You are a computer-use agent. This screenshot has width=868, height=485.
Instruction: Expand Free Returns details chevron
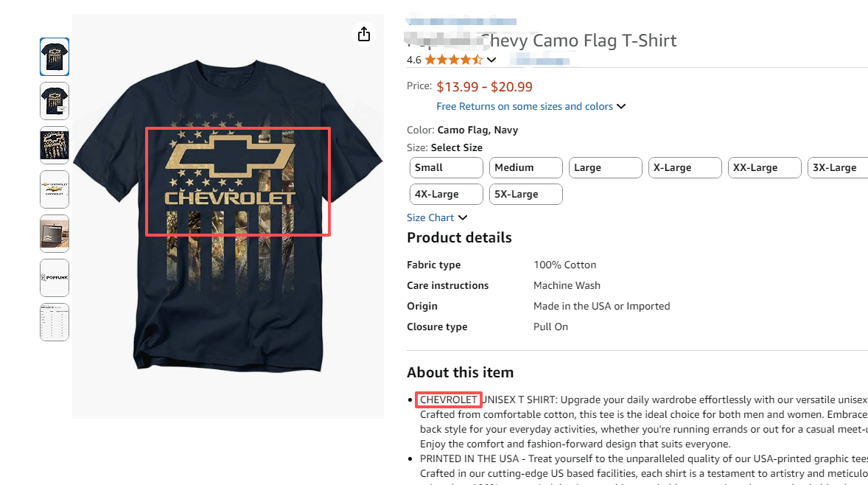[x=621, y=107]
